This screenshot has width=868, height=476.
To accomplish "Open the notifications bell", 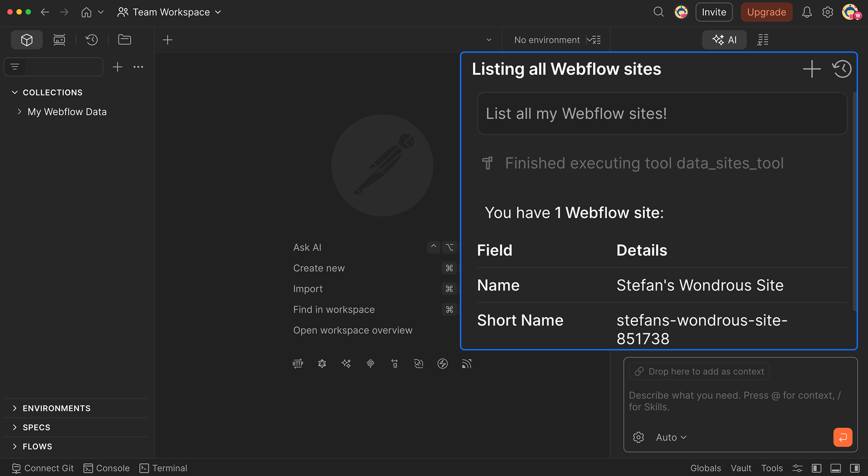I will (807, 12).
